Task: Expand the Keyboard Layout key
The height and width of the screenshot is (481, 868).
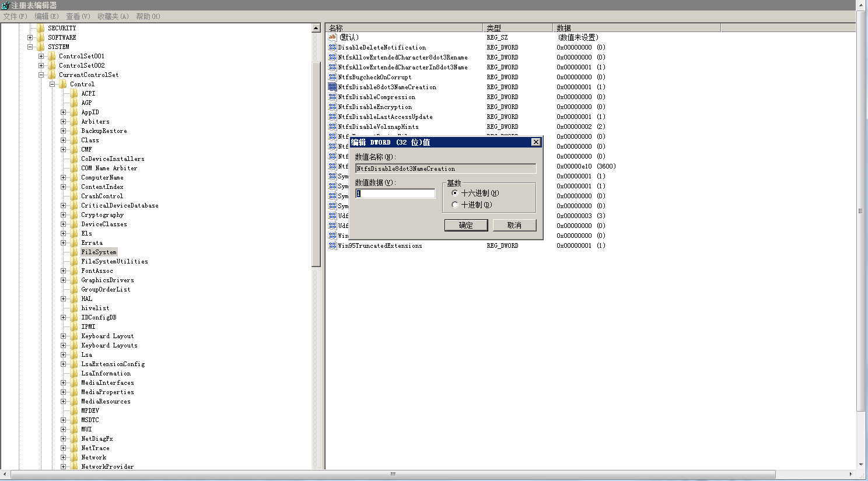Action: click(64, 336)
